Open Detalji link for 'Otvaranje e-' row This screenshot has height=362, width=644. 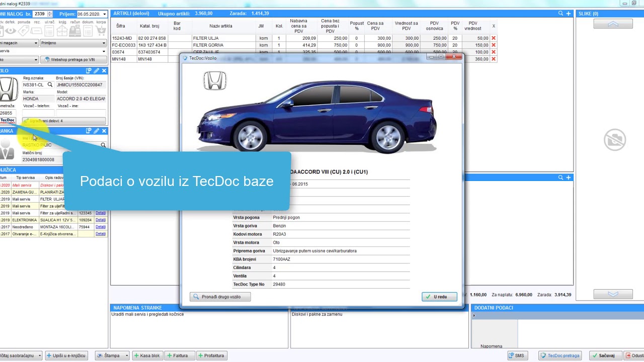(x=101, y=234)
